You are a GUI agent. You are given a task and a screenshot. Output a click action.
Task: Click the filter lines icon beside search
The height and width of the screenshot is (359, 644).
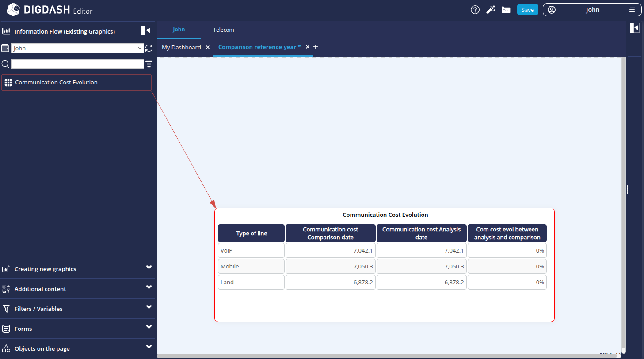pos(149,64)
